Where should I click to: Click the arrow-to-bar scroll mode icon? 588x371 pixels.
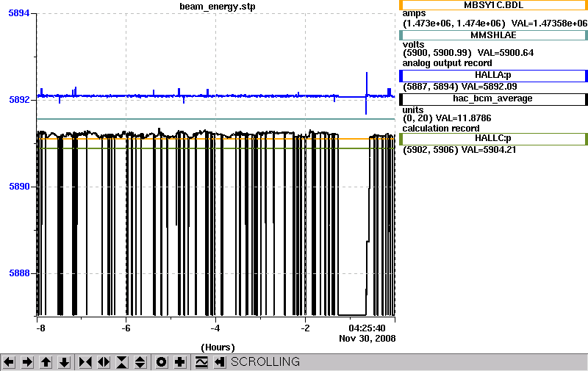(x=220, y=362)
